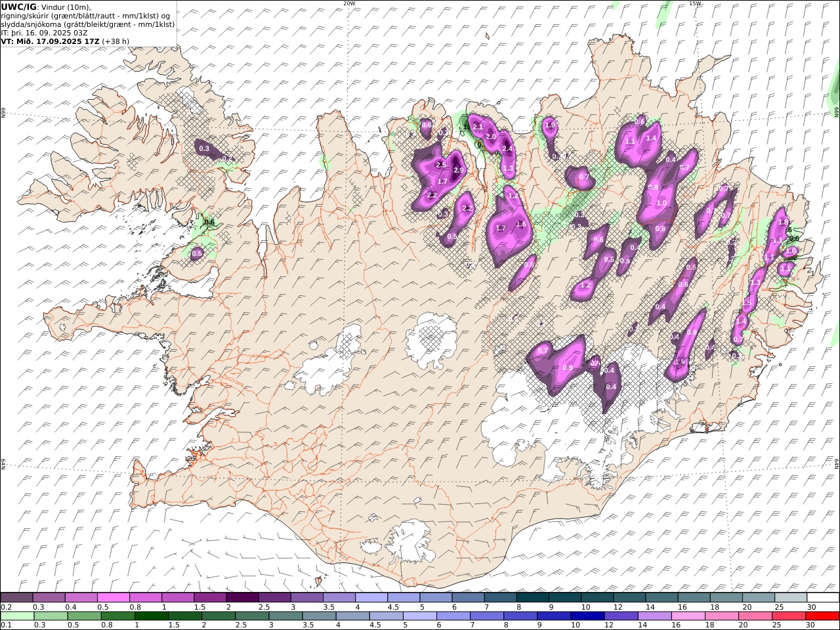Click the 2.0 snowfall value on the map
The image size is (840, 630).
[x=491, y=136]
